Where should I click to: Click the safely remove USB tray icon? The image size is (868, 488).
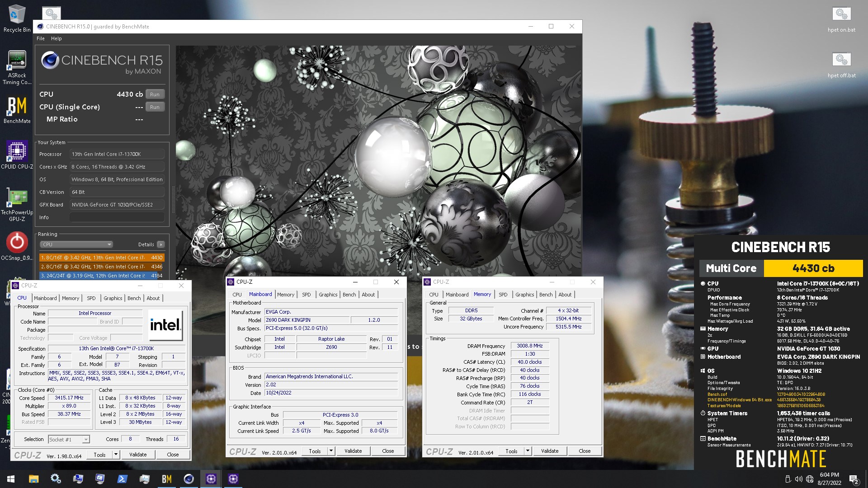pos(788,479)
